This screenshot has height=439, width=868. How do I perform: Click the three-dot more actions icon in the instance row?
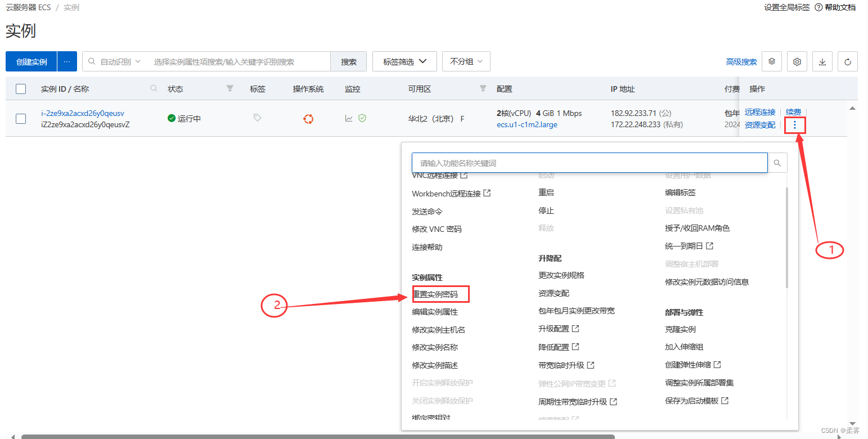point(794,125)
